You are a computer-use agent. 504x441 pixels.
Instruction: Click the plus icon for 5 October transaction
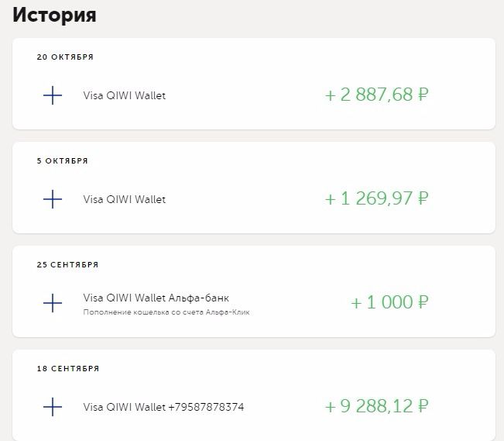(x=53, y=199)
